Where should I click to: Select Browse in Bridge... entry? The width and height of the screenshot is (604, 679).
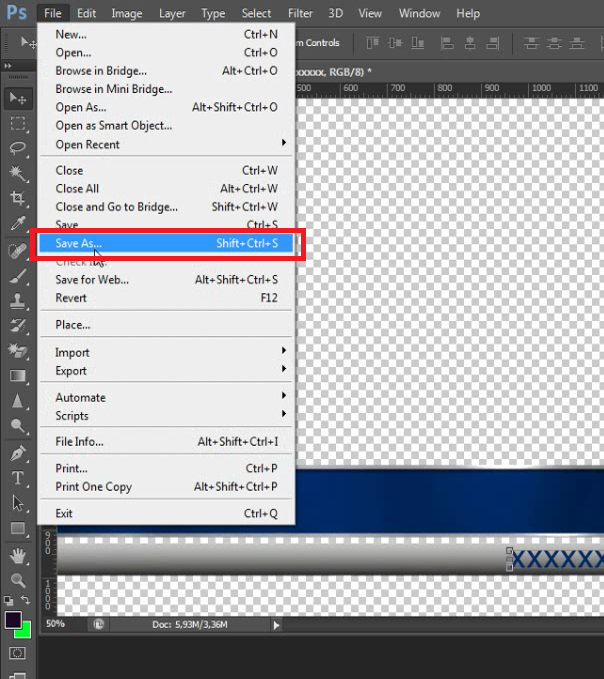tap(166, 71)
